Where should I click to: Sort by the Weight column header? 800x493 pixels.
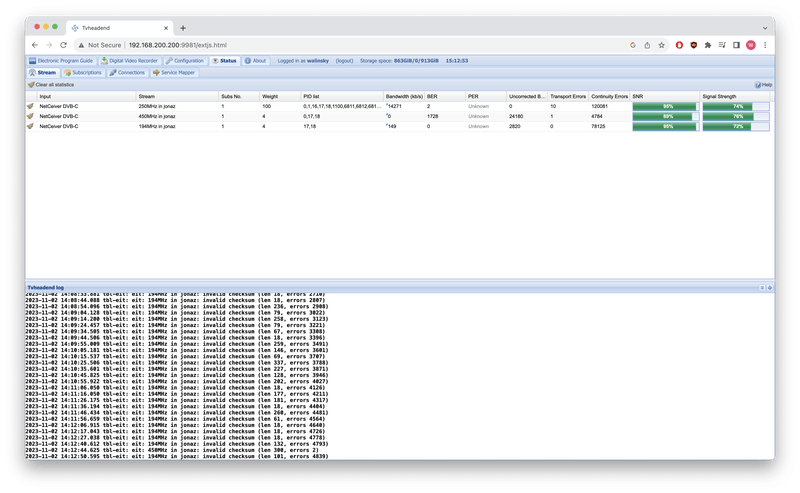280,96
